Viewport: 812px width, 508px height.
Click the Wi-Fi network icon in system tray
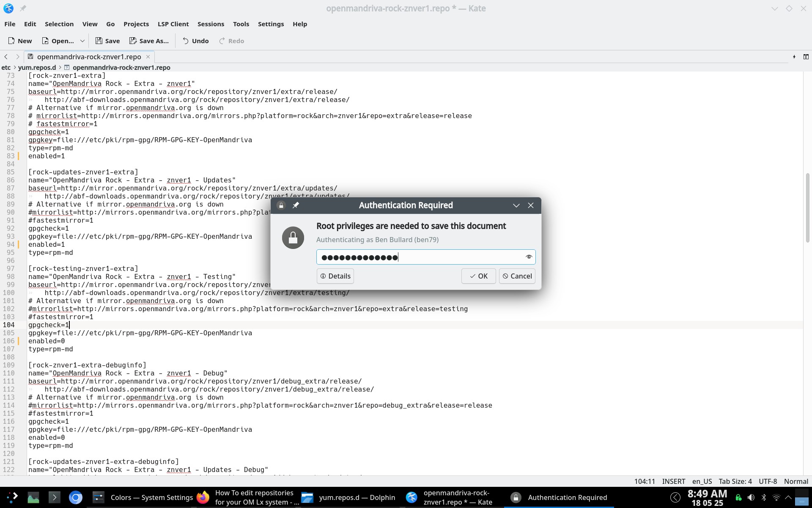tap(776, 497)
